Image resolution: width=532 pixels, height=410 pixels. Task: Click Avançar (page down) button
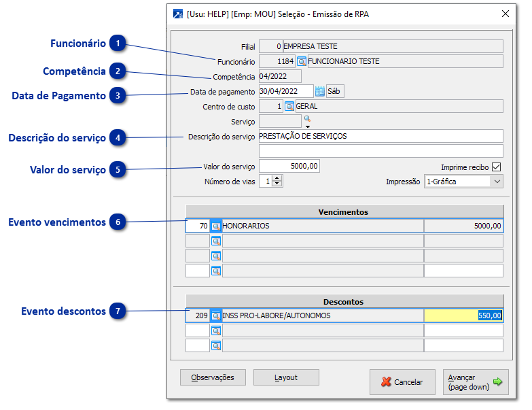coord(476,382)
